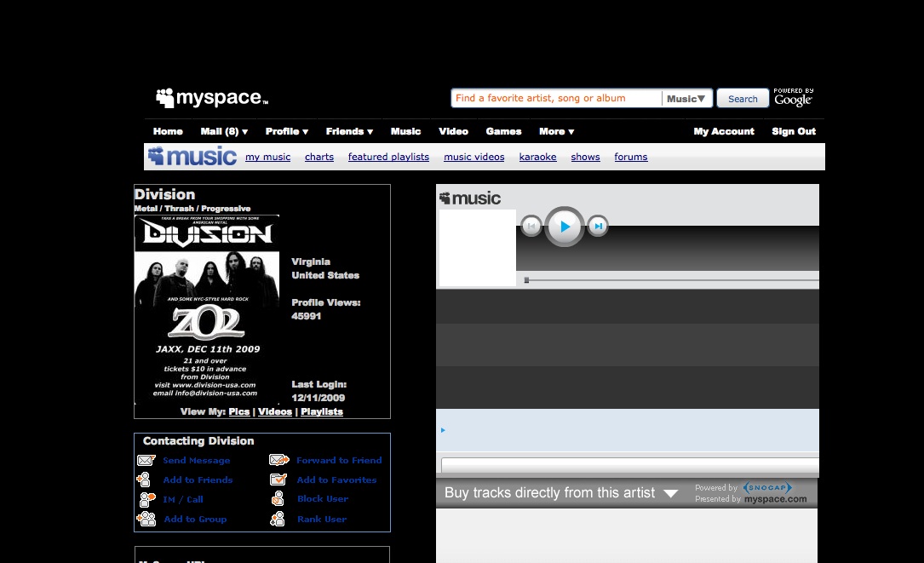Screen dimensions: 924x563
Task: Click the small blue play arrow
Action: (x=443, y=430)
